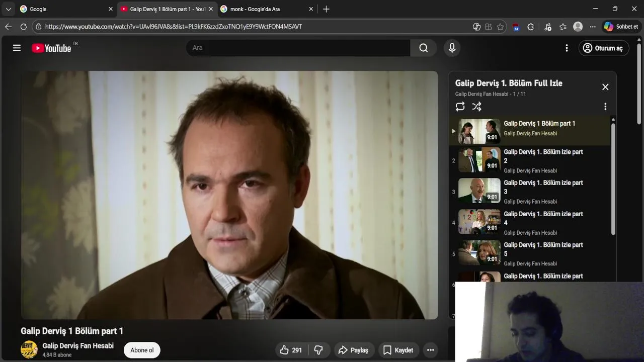Open playlist title Galip Derviş 1. Bölüm Full Izle
Viewport: 644px width, 362px height.
509,83
